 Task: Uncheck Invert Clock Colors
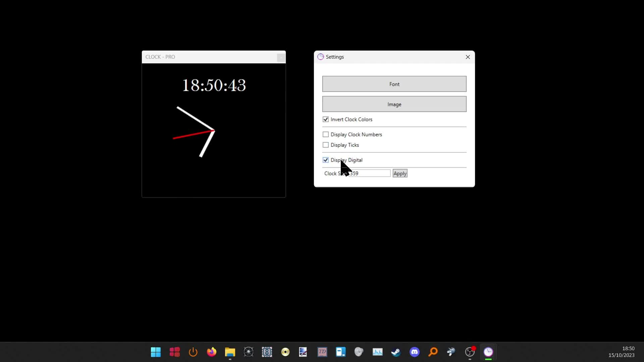326,119
